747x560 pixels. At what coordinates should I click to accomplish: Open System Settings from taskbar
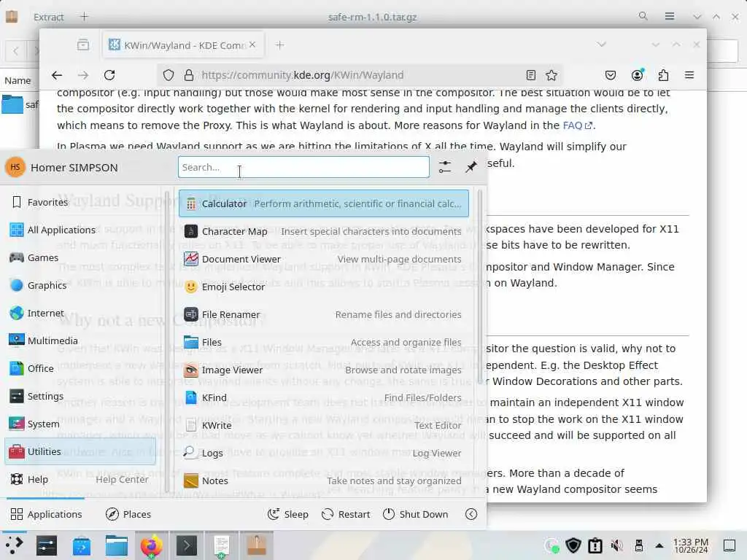click(47, 545)
